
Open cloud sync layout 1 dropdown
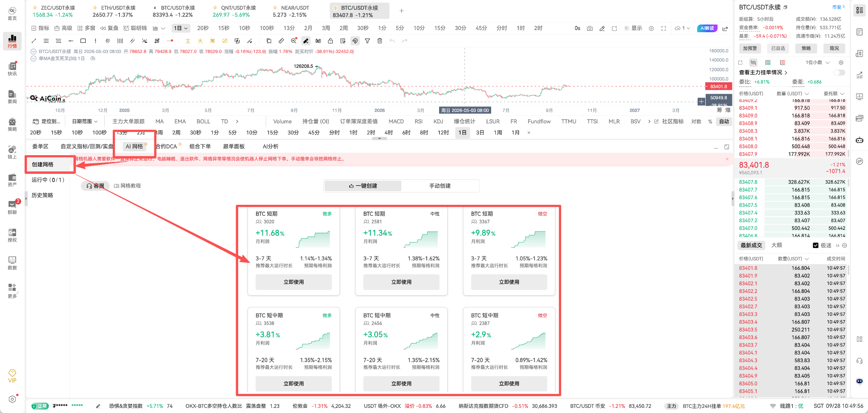click(x=682, y=28)
